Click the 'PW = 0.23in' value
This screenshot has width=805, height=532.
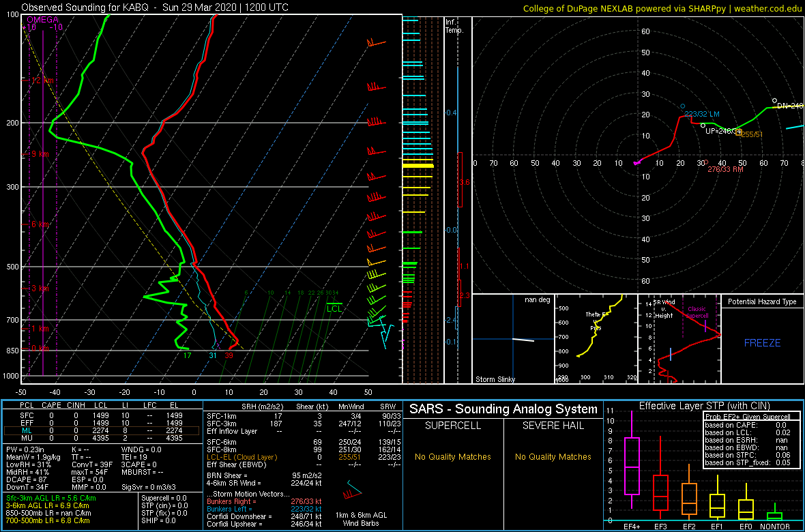(27, 450)
